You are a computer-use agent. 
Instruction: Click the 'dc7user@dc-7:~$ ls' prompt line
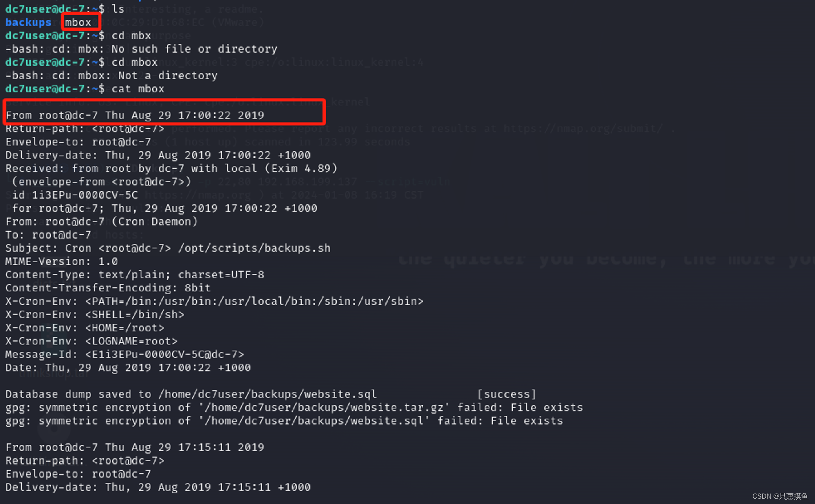click(x=65, y=9)
